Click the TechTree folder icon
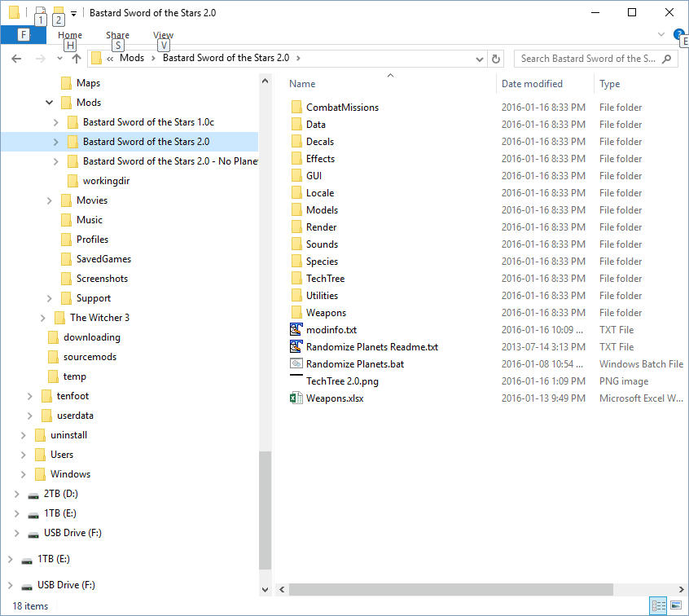 296,279
